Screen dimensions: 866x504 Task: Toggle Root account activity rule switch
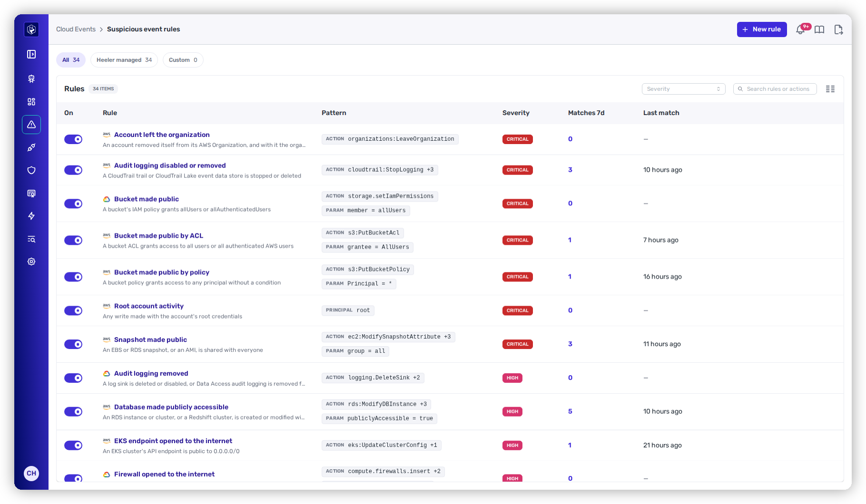(73, 310)
